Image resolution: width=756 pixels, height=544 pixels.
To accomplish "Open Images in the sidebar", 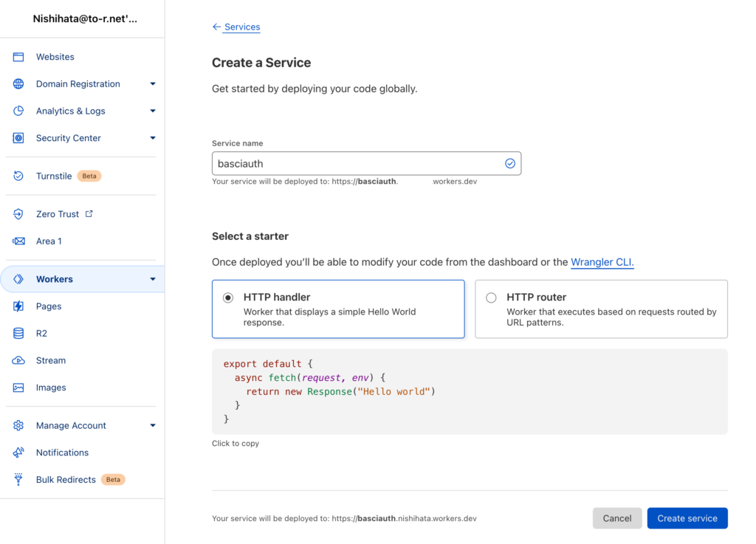I will [x=51, y=388].
